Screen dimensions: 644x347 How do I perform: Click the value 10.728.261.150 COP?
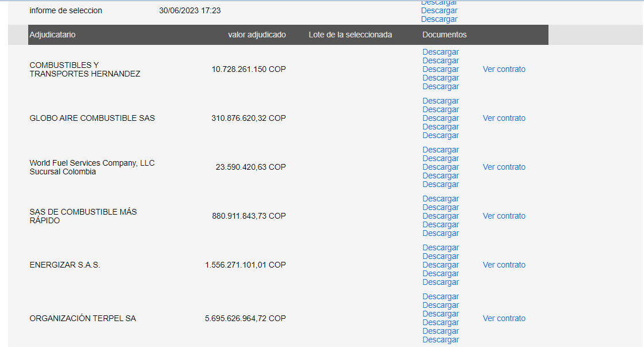point(249,69)
